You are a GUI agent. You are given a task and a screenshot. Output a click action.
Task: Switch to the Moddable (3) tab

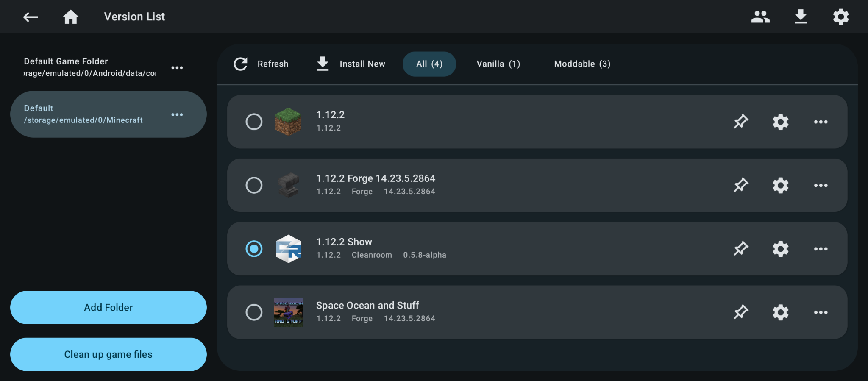click(582, 64)
